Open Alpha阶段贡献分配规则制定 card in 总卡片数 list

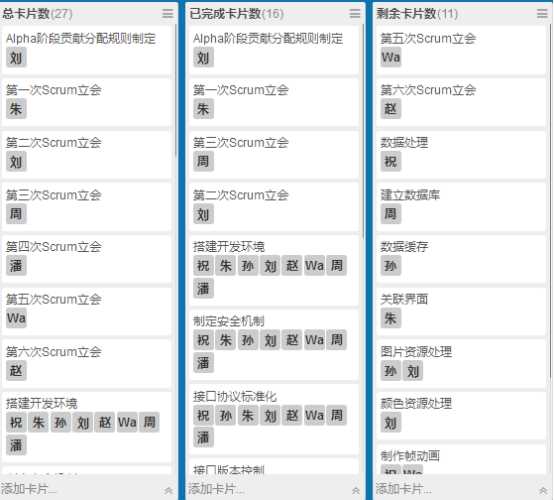(86, 49)
